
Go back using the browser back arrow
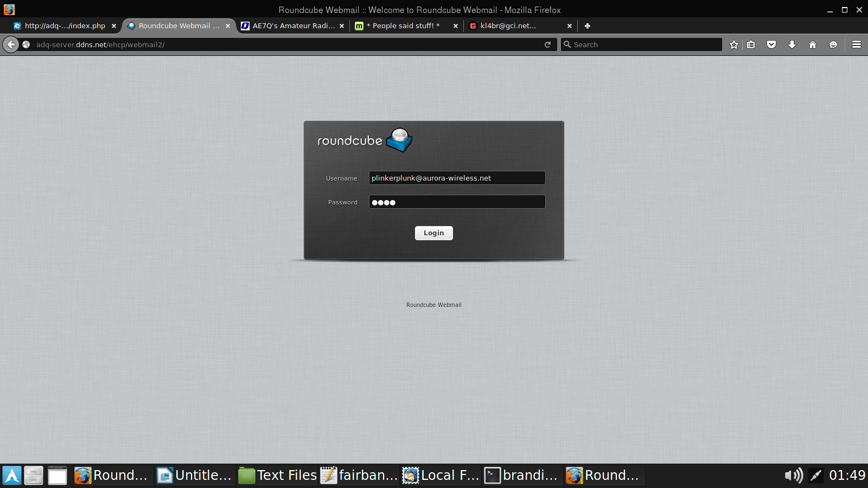11,44
